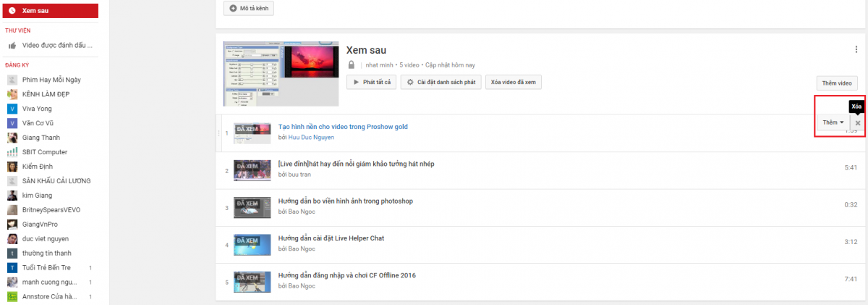Click the Thêm video button
Image resolution: width=868 pixels, height=305 pixels.
tap(837, 83)
